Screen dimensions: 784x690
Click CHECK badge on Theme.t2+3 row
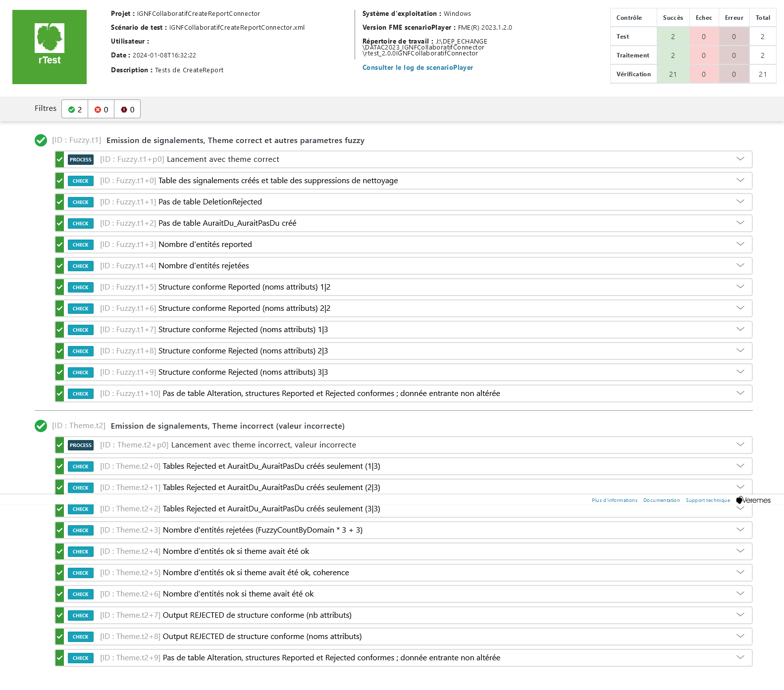point(81,530)
